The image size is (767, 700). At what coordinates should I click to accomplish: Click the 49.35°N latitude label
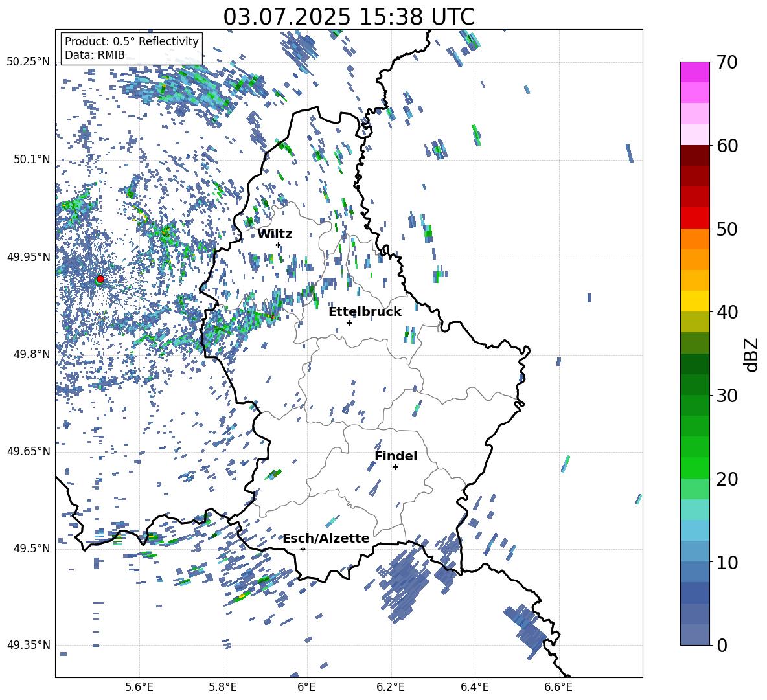(29, 645)
